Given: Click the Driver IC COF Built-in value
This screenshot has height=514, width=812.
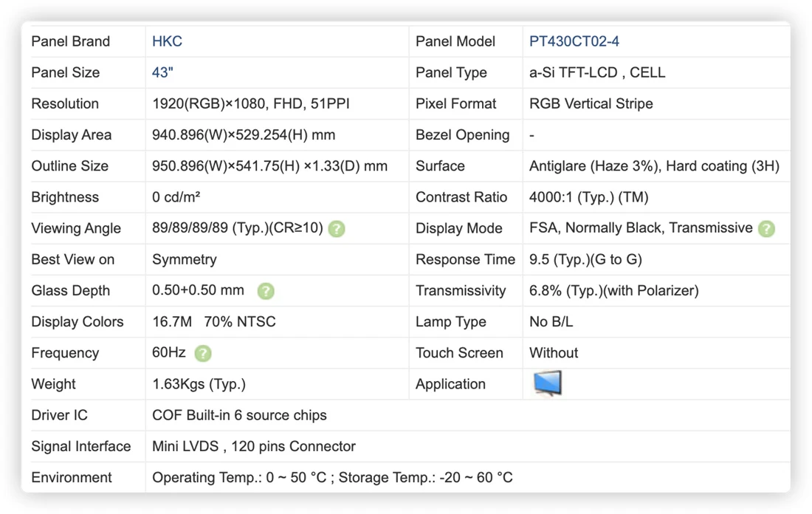Looking at the screenshot, I should [x=239, y=415].
